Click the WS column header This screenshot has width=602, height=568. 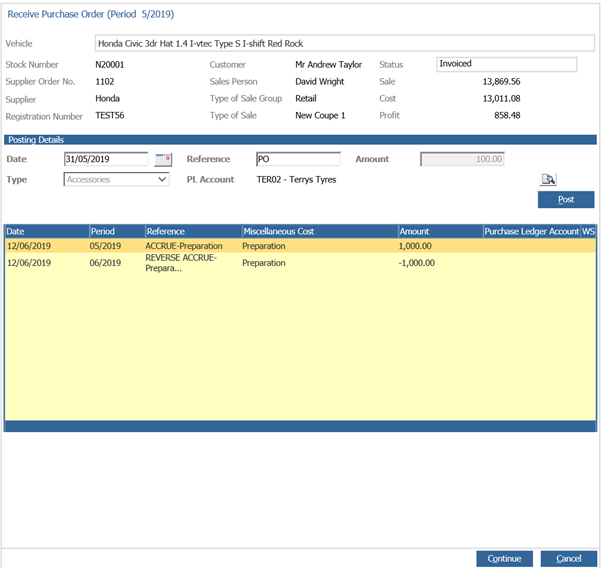point(589,231)
